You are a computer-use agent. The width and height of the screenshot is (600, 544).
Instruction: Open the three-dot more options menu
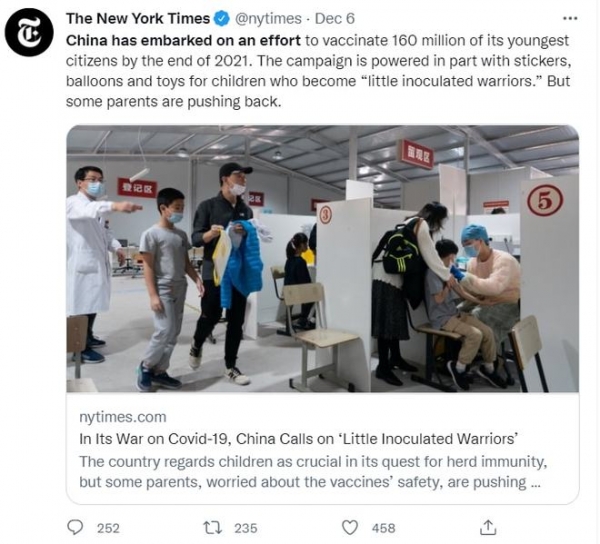coord(570,18)
